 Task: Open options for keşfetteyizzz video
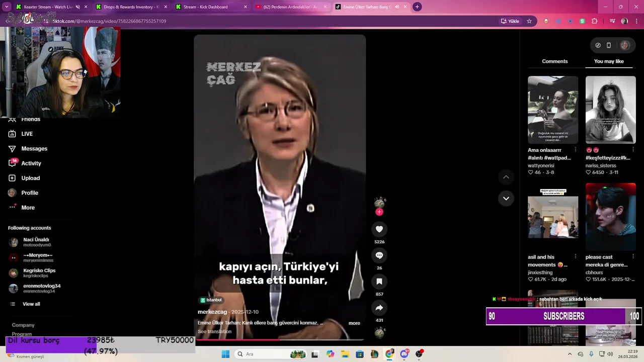(633, 150)
